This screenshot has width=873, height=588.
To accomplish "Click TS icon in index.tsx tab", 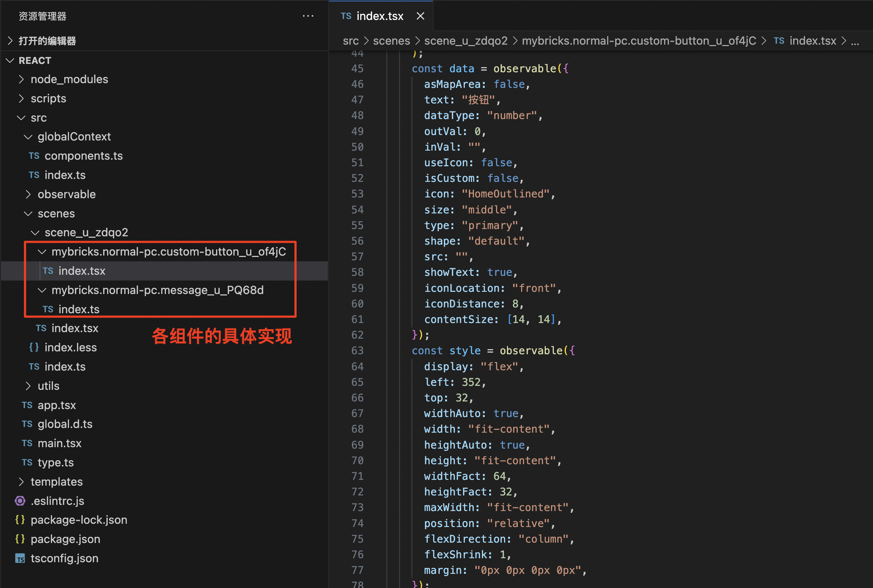I will tap(346, 16).
